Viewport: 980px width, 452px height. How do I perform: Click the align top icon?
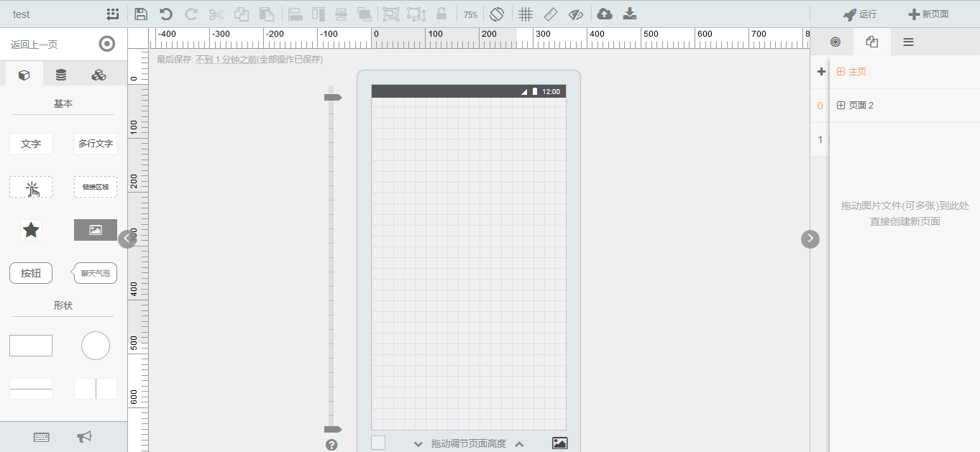point(319,14)
